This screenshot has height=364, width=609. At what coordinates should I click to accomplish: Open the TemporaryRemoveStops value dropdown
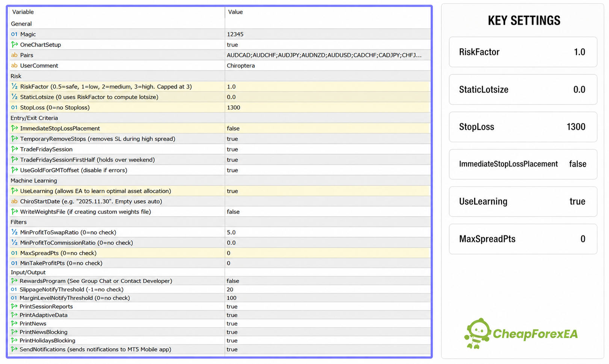[x=328, y=139]
